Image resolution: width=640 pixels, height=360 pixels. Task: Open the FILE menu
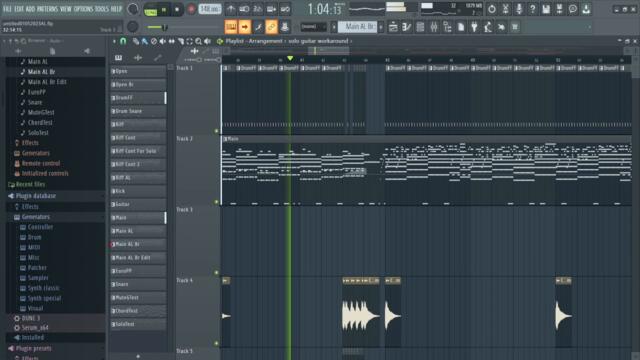point(7,9)
